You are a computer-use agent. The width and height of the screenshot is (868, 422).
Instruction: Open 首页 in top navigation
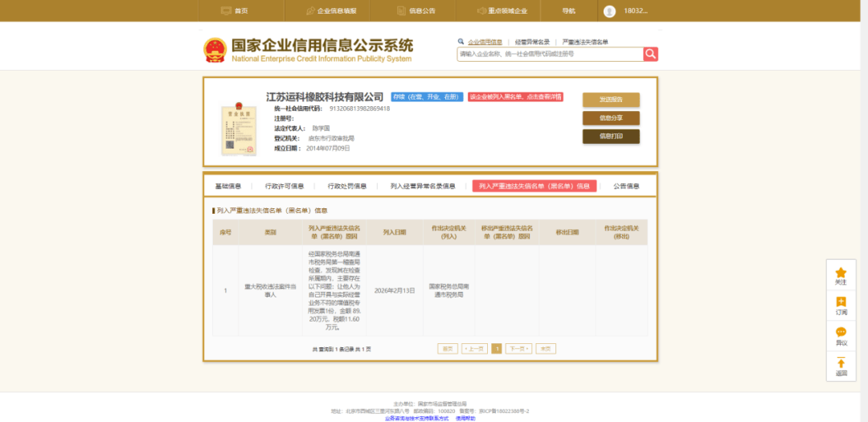[234, 11]
